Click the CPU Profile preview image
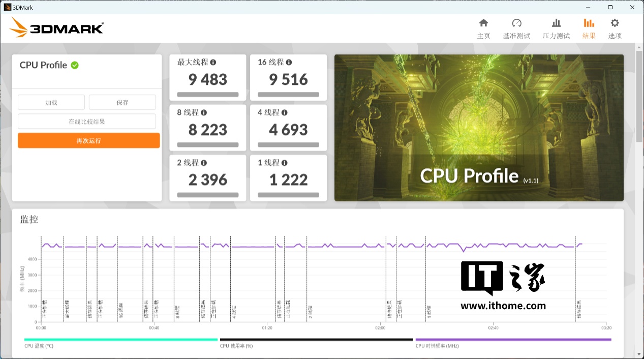Viewport: 644px width, 359px height. click(x=478, y=128)
